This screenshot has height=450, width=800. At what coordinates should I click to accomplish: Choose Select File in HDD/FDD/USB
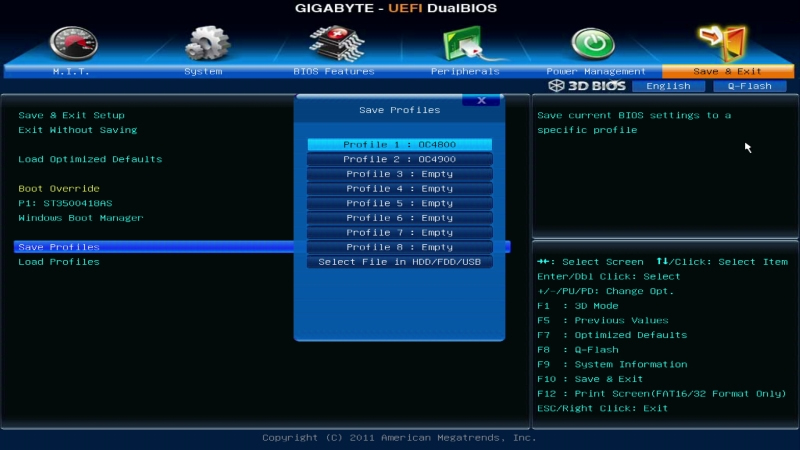[399, 262]
